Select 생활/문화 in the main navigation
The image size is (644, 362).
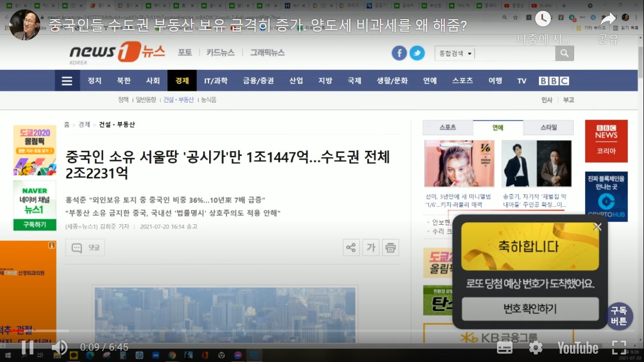pyautogui.click(x=392, y=81)
